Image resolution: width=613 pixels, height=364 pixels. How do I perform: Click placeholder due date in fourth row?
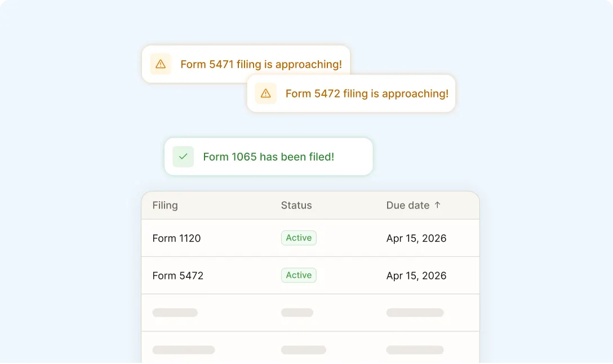[x=415, y=350]
